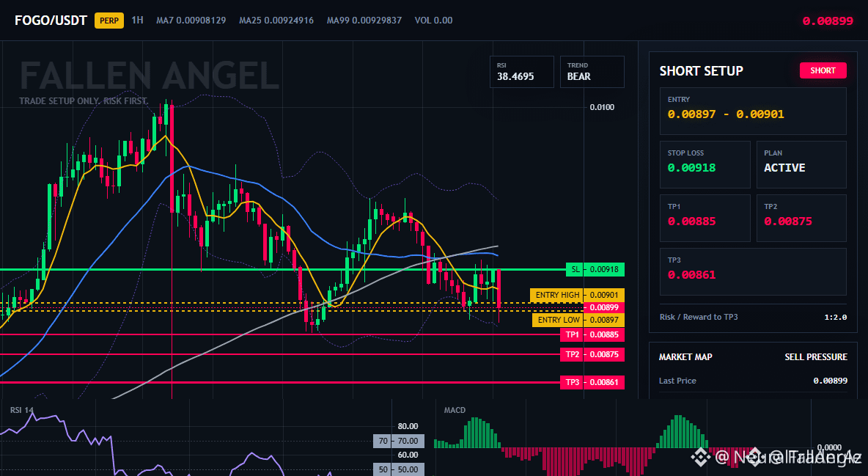
Task: Click the MA7 0.00908129 indicator readout
Action: point(191,21)
